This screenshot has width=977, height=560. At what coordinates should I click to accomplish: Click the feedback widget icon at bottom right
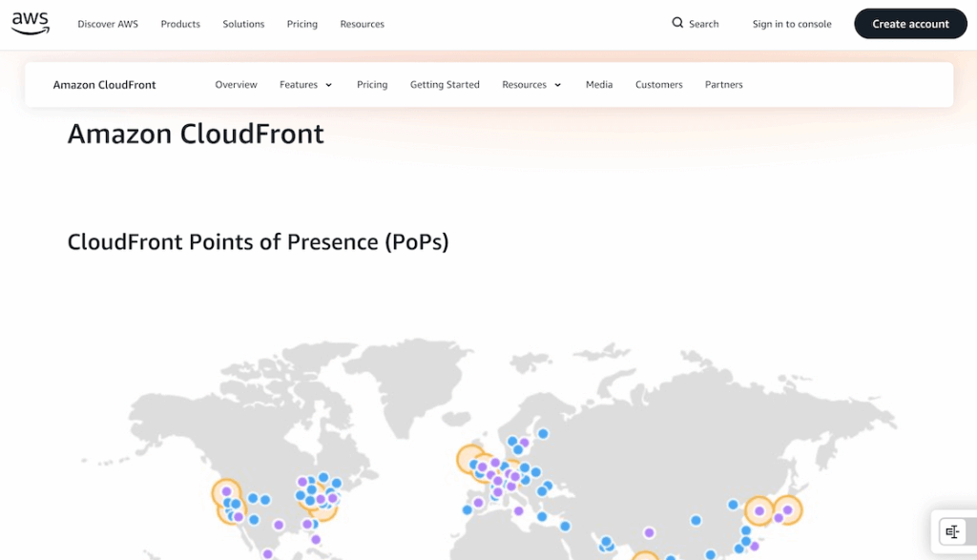951,531
